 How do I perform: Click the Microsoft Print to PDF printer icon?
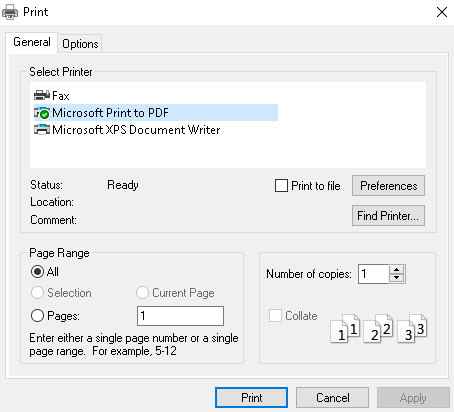click(x=42, y=113)
